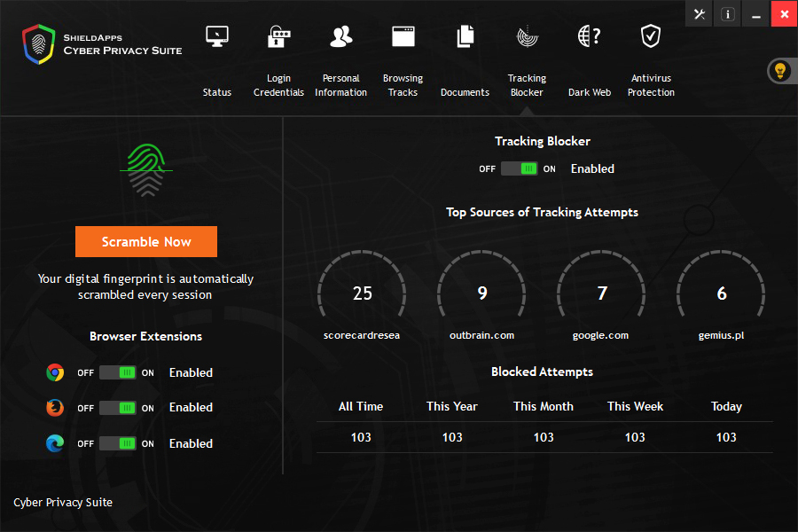
Task: Select the Today column header
Action: (x=726, y=406)
